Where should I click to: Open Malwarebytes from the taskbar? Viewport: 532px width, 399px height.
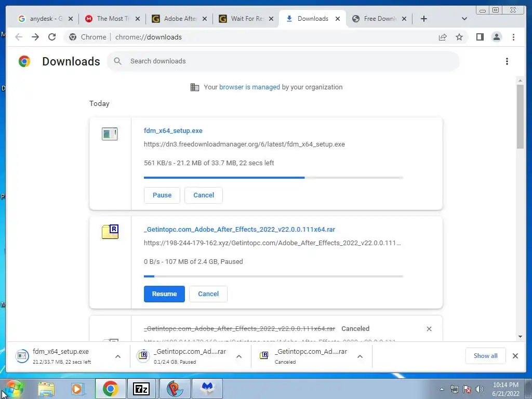pos(207,389)
